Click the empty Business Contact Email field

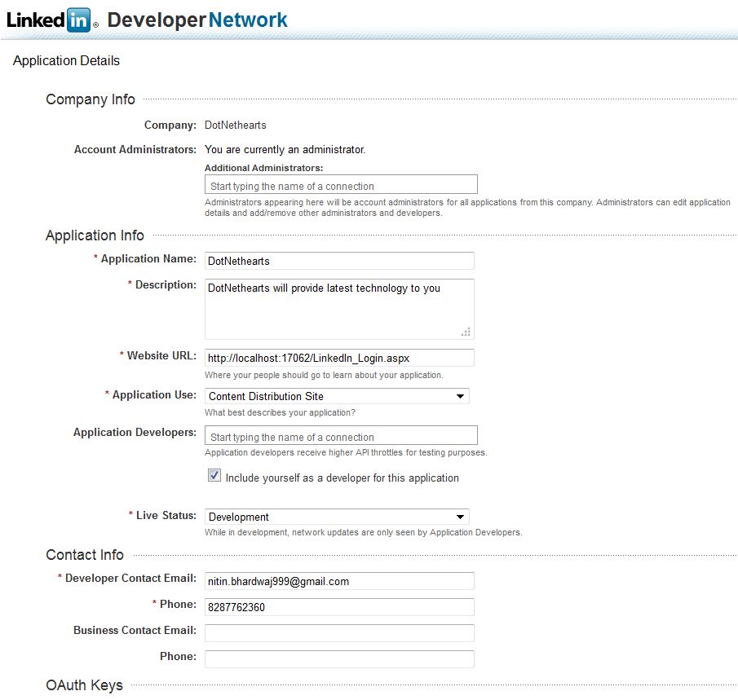[339, 632]
